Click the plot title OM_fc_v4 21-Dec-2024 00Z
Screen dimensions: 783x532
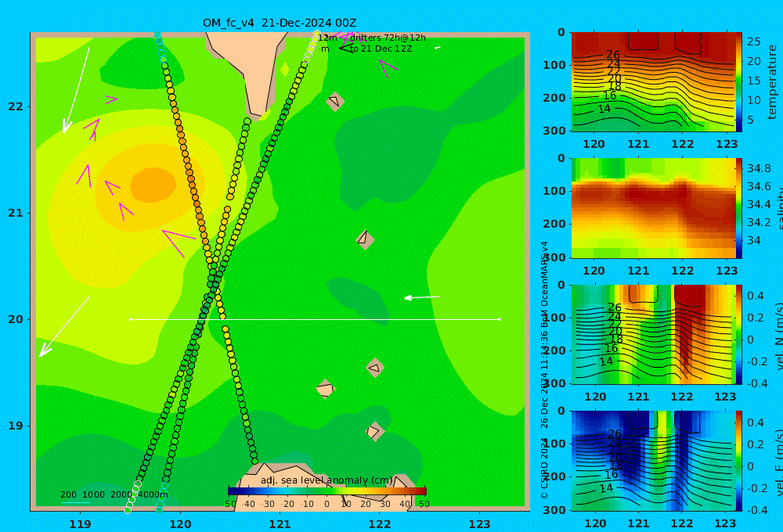[280, 23]
